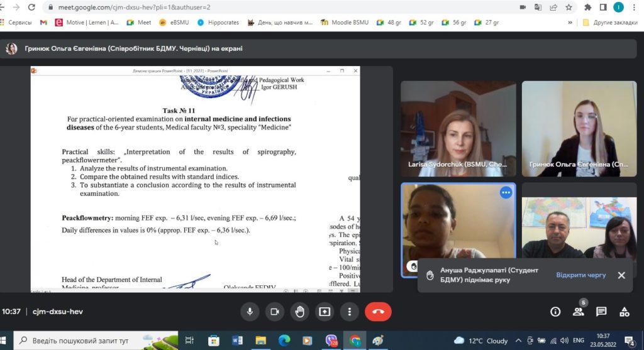Open the Windows notification center
The height and width of the screenshot is (350, 644).
(629, 341)
